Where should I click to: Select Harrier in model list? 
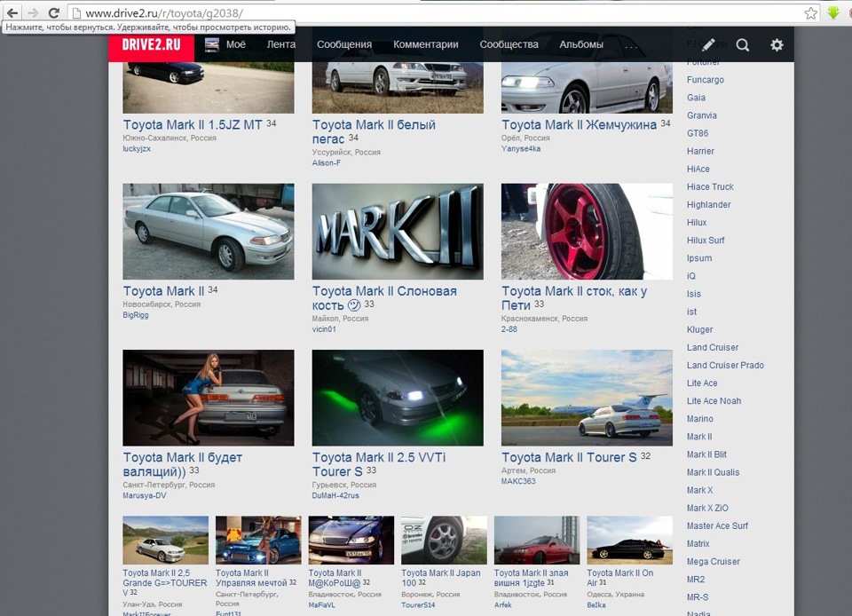point(700,151)
